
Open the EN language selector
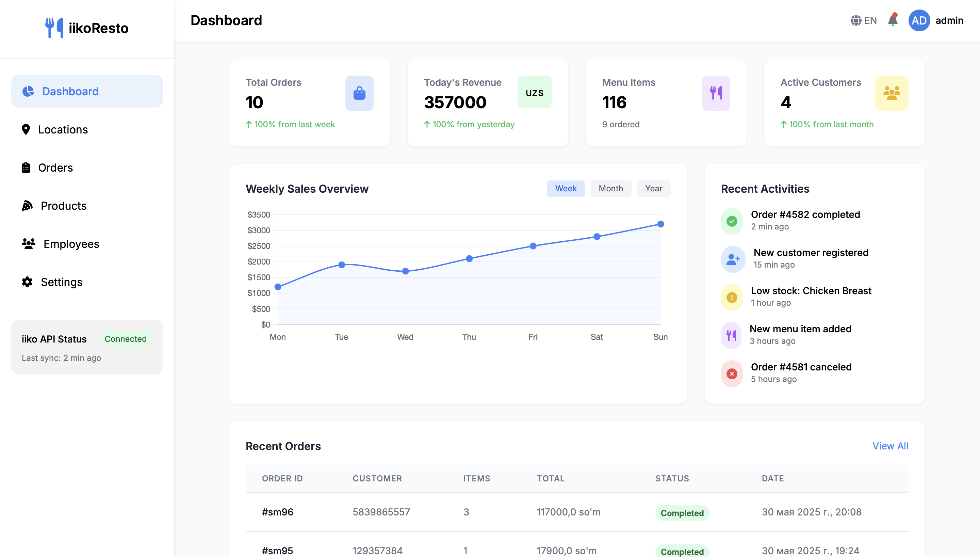(x=864, y=20)
